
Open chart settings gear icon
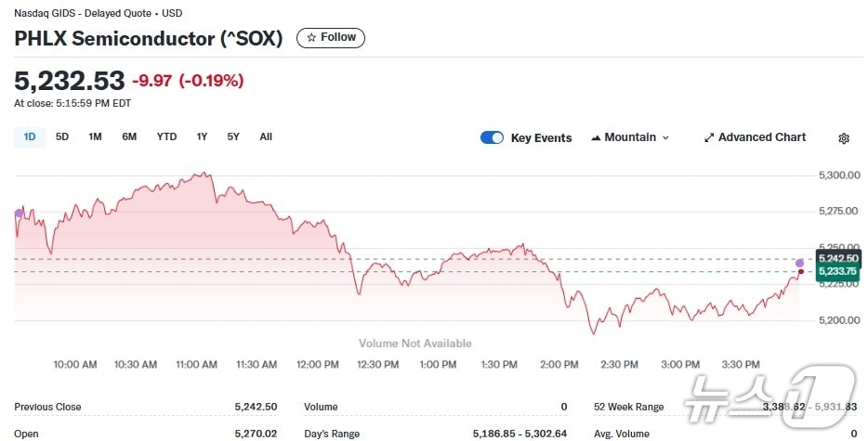tap(844, 138)
